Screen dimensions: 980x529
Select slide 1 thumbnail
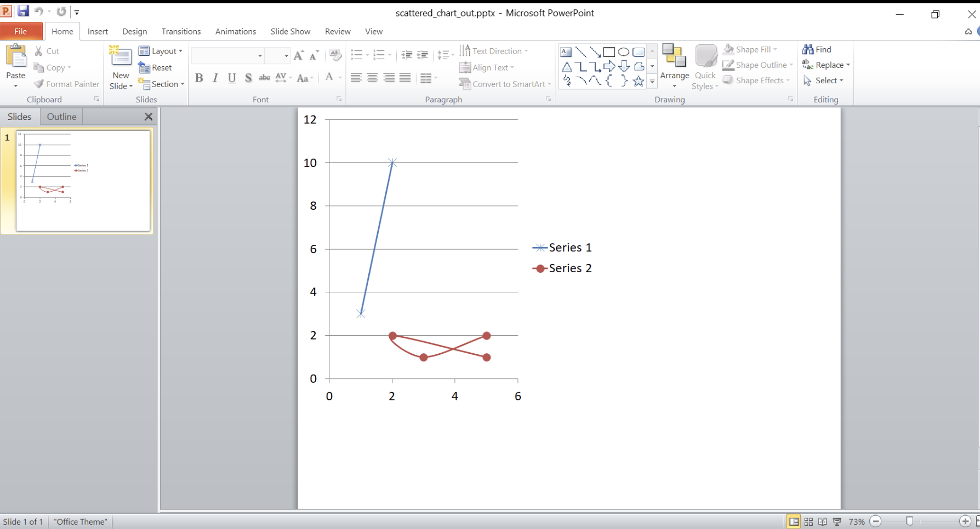point(82,181)
